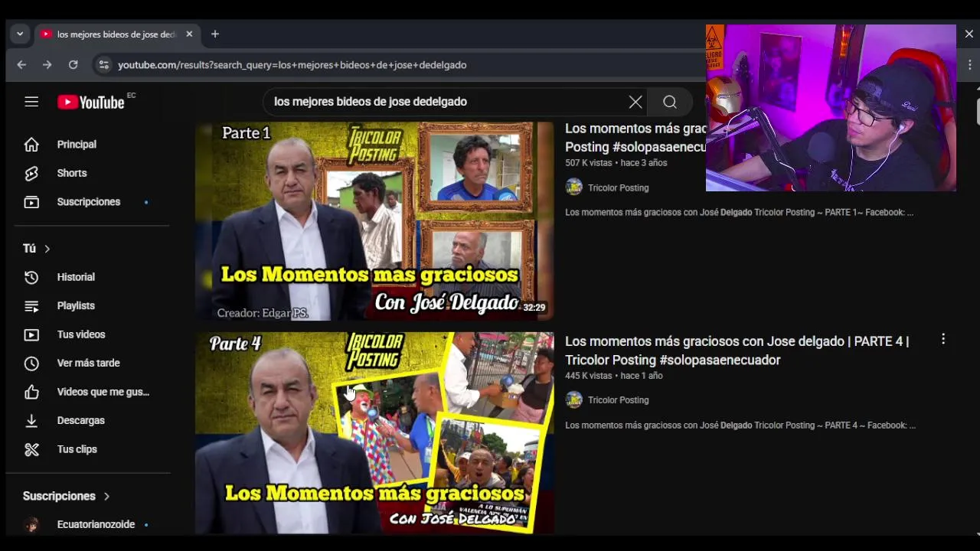Open the YouTube hamburger guide menu
The width and height of the screenshot is (980, 551).
(31, 102)
